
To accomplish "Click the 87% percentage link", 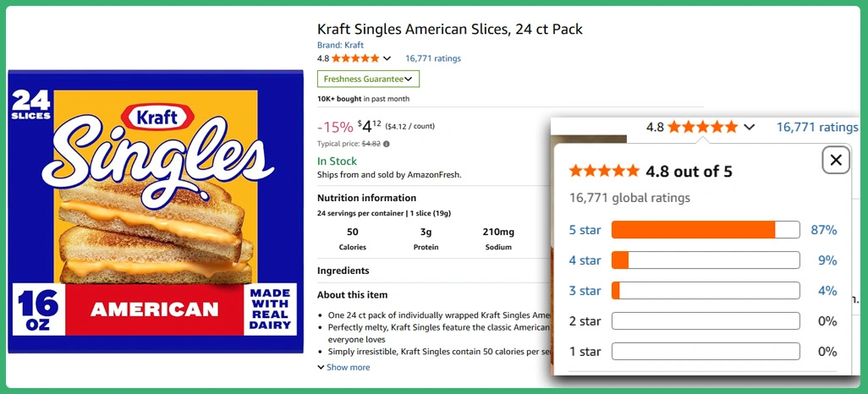I will click(823, 230).
